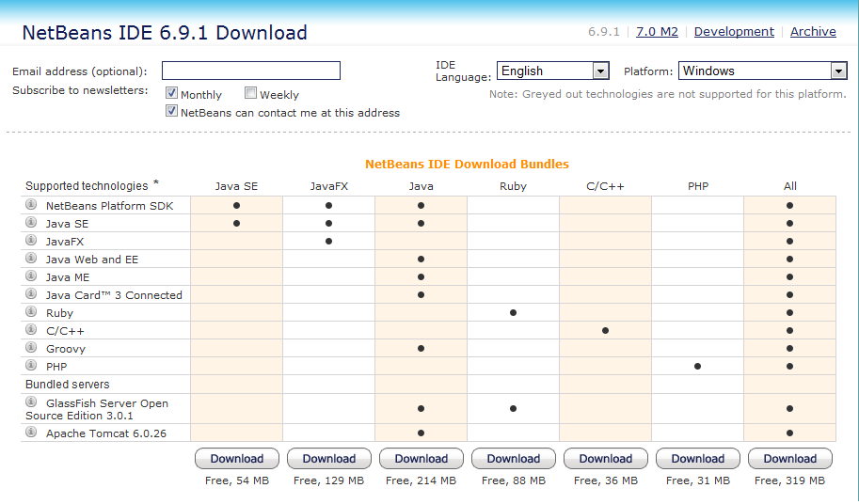
Task: Click the Email address input field
Action: pos(251,71)
